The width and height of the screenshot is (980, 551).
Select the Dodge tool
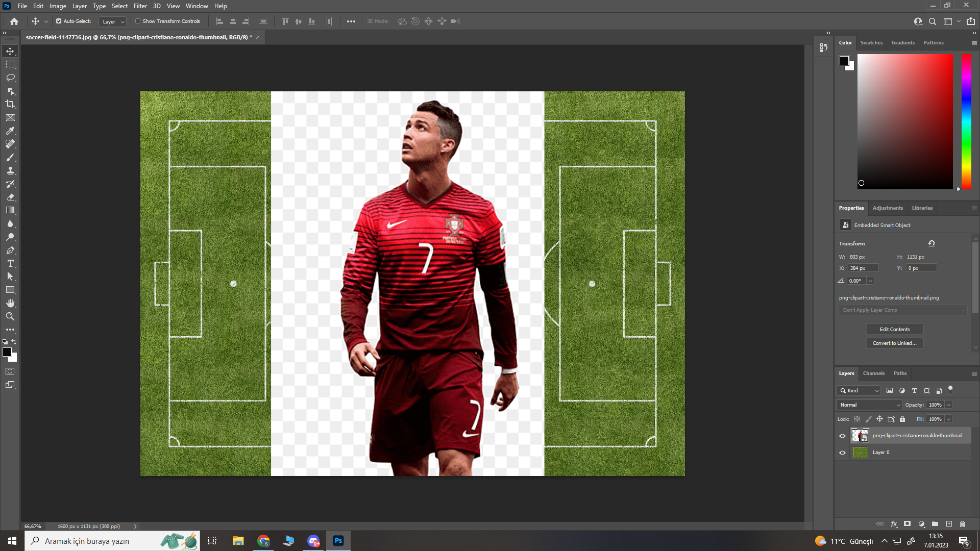[10, 237]
